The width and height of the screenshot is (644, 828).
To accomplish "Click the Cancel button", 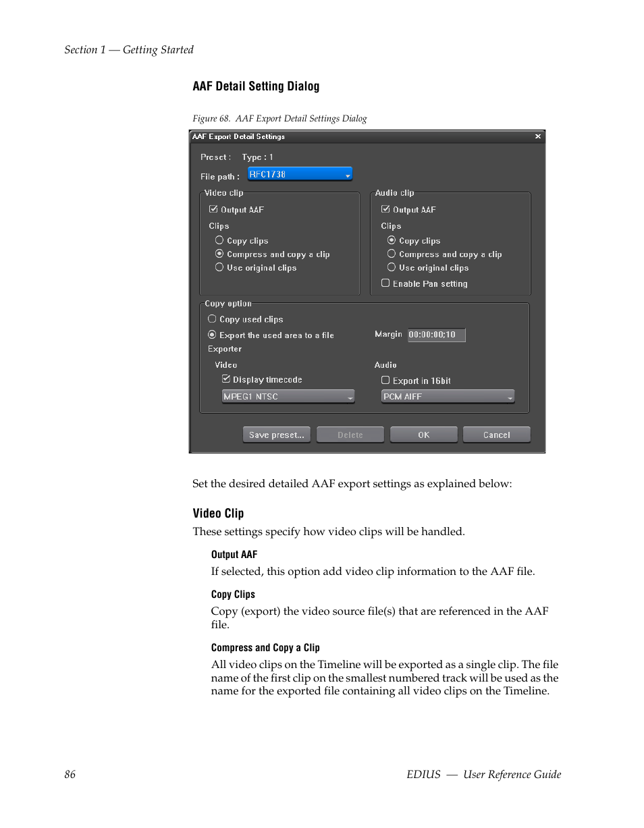I will click(497, 435).
